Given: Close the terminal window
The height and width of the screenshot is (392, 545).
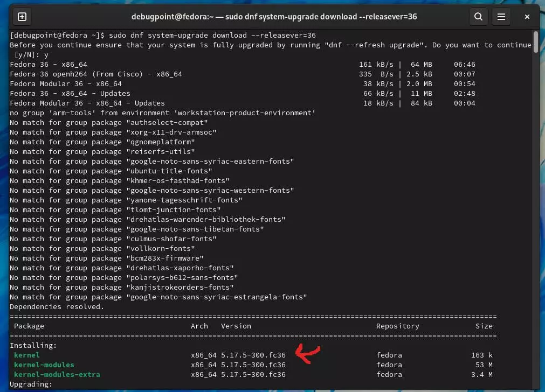Looking at the screenshot, I should tap(527, 17).
